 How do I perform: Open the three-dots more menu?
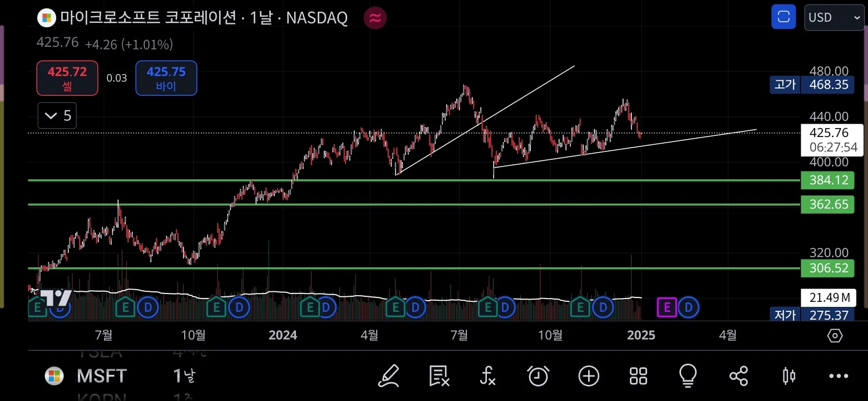pyautogui.click(x=839, y=376)
